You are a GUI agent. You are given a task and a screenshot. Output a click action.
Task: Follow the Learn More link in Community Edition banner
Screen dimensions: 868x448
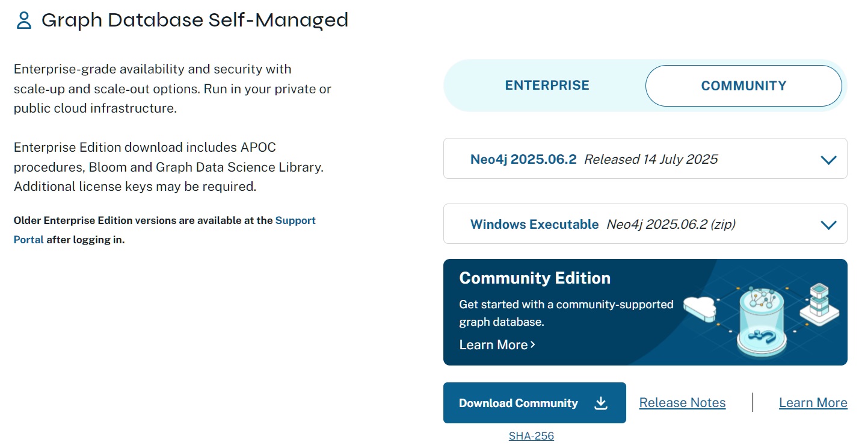click(x=497, y=344)
